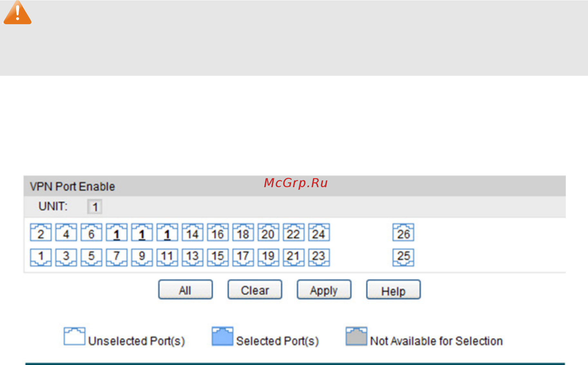
Task: Toggle port 16 for VPN
Action: pos(218,233)
